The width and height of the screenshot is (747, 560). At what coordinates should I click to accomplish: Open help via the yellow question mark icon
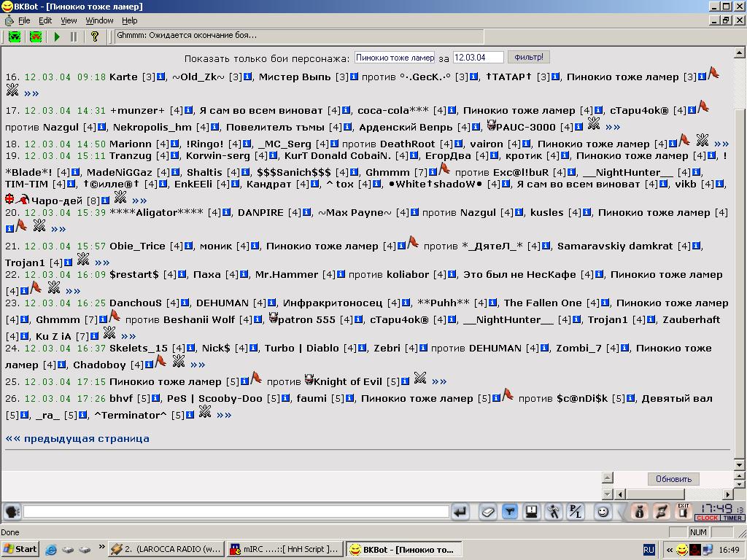[94, 36]
